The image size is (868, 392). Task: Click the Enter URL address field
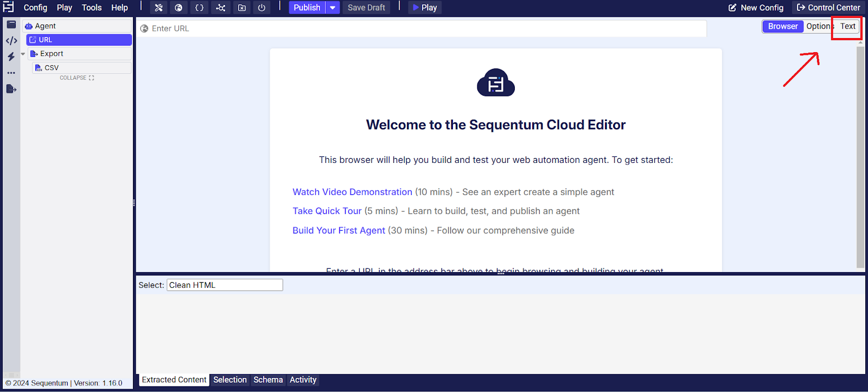coord(422,28)
